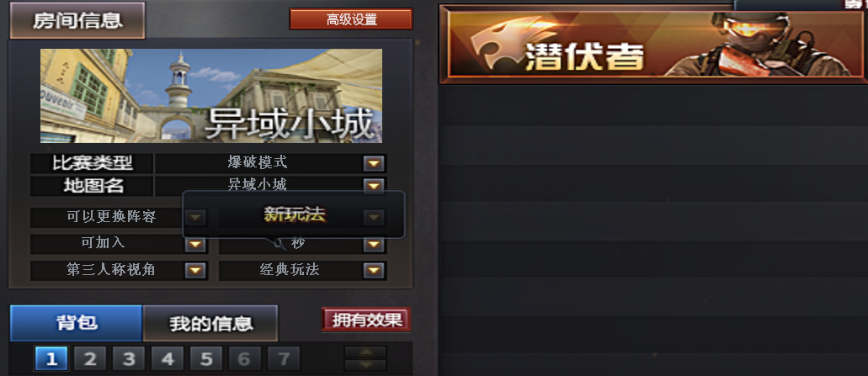Select backpack slot 4
The height and width of the screenshot is (376, 868).
pos(168,359)
